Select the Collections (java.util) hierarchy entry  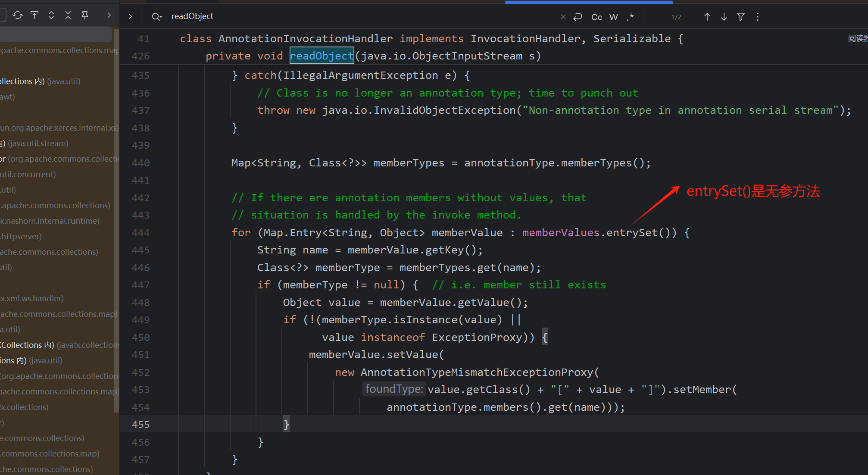tap(40, 81)
